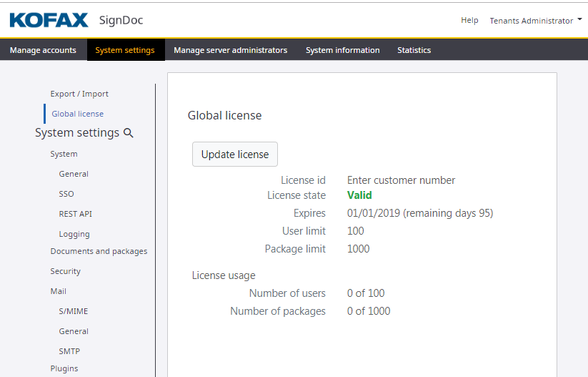The width and height of the screenshot is (588, 377).
Task: Open the Tenants Administrator dropdown
Action: (x=535, y=21)
